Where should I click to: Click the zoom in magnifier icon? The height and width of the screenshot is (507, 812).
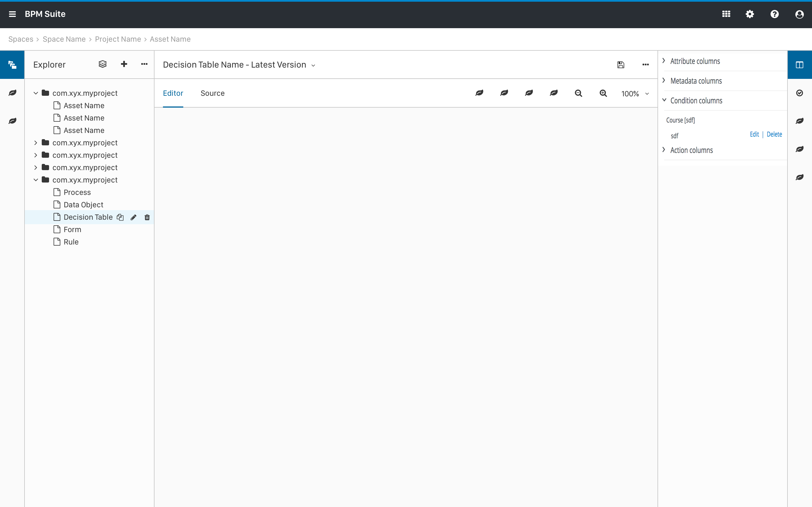click(x=603, y=93)
